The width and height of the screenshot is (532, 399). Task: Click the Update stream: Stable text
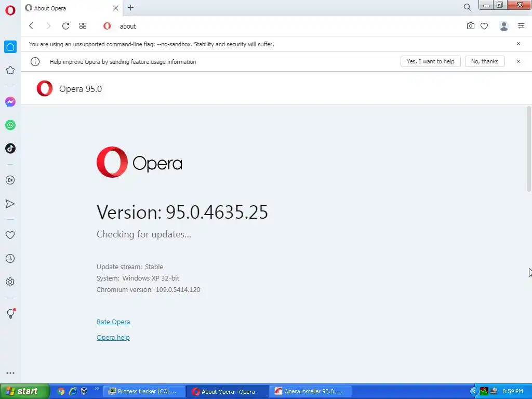(129, 267)
